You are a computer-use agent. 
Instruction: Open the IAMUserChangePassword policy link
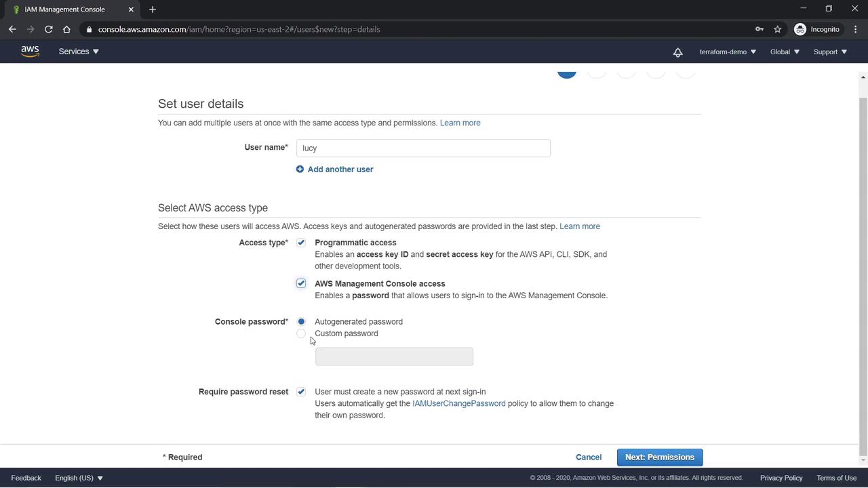(458, 403)
